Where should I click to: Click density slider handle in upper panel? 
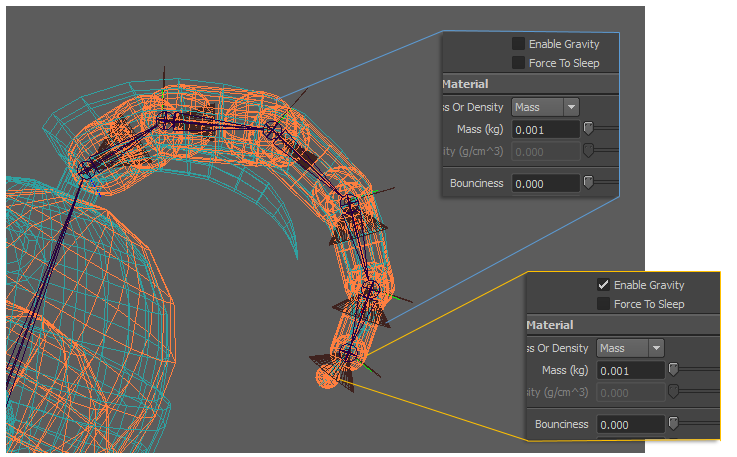coord(588,150)
